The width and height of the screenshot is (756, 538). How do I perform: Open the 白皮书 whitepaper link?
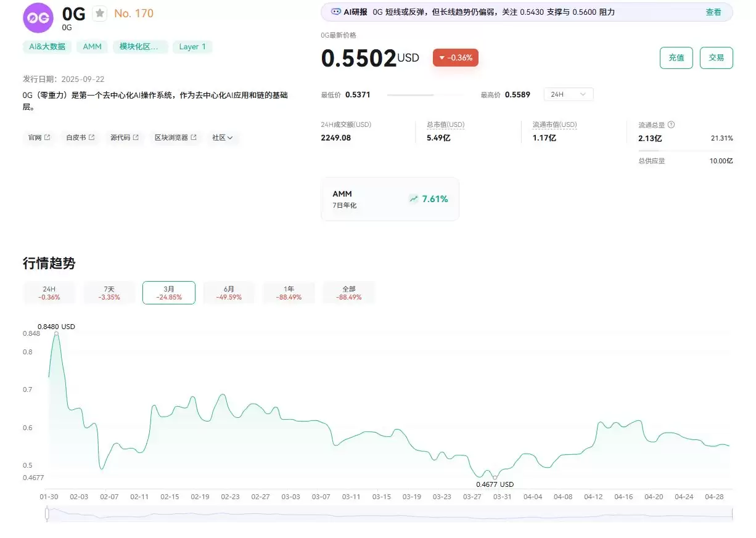point(81,137)
